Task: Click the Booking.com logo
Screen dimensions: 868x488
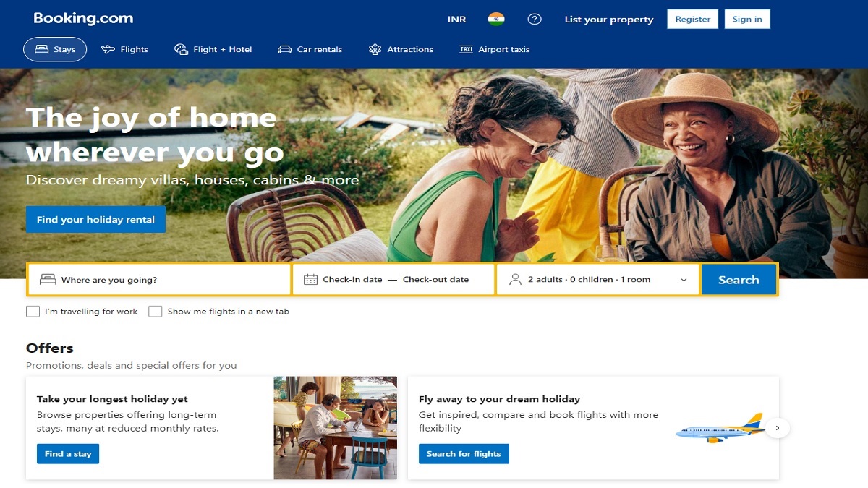Action: [83, 19]
